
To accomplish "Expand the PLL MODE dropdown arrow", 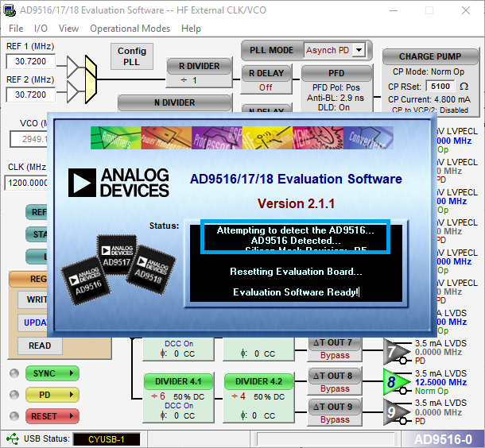I will click(x=359, y=50).
